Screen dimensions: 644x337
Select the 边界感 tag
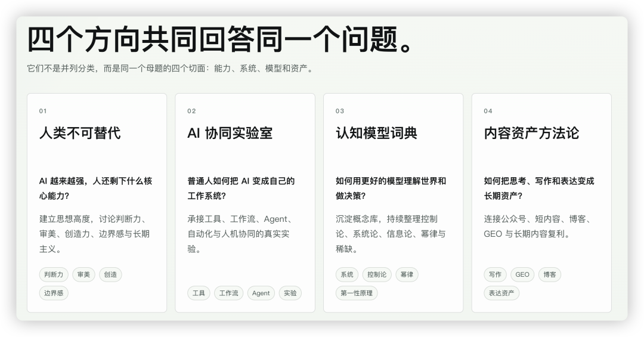click(54, 293)
